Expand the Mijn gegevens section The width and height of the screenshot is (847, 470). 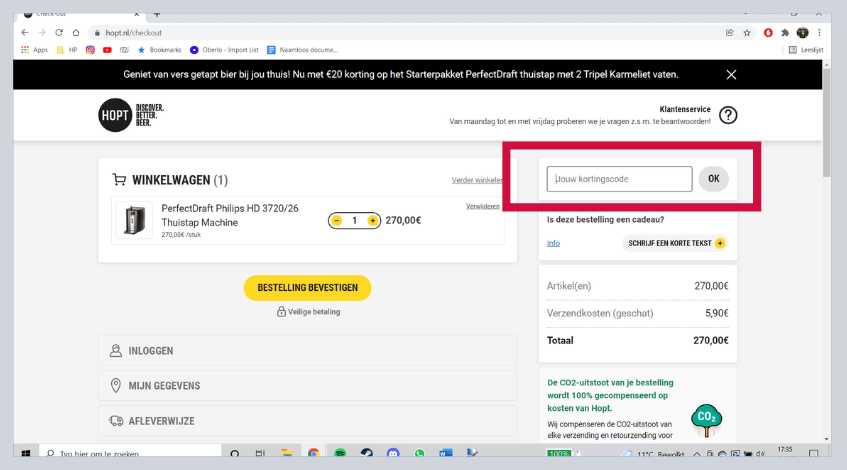(x=307, y=386)
